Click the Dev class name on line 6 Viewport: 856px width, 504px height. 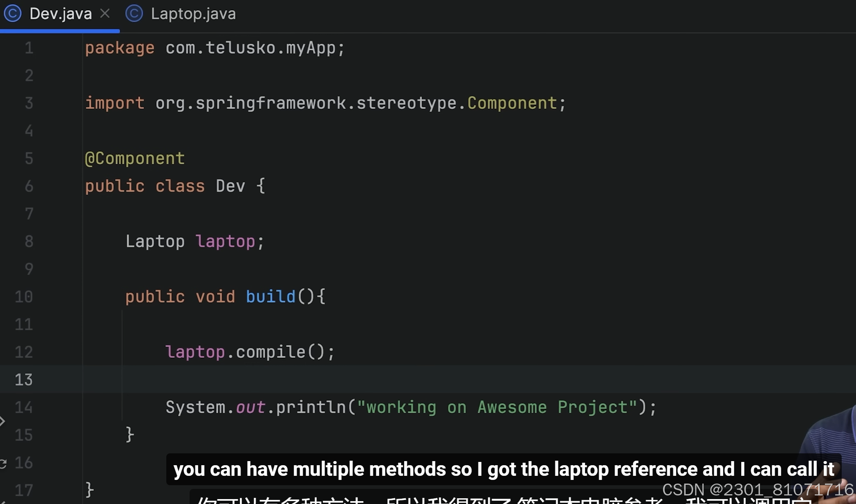point(230,186)
